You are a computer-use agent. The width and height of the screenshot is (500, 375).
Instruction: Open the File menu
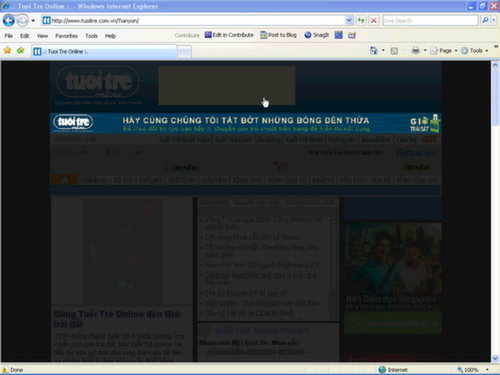pyautogui.click(x=9, y=36)
